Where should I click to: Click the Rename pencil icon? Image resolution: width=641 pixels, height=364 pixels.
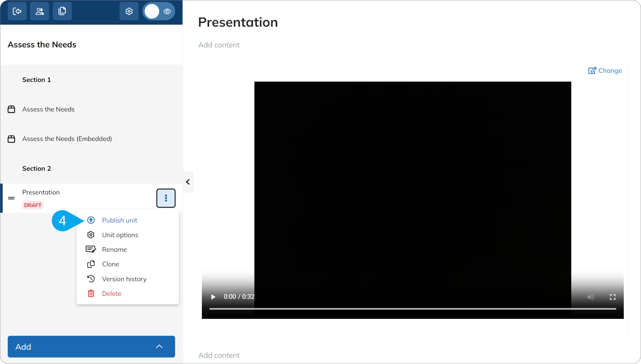[91, 249]
